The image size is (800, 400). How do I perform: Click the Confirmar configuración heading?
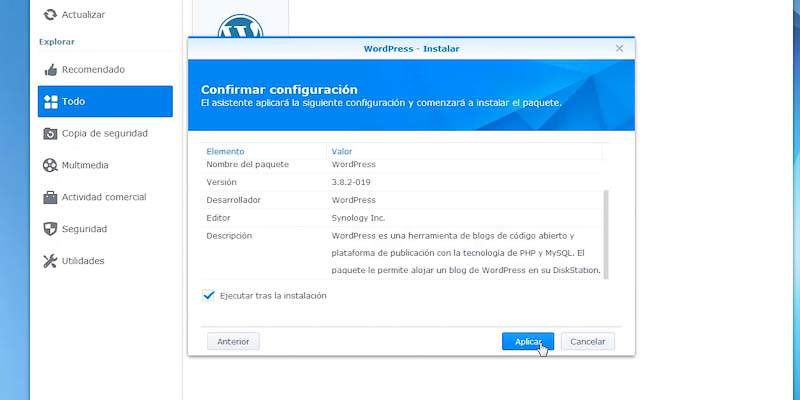pyautogui.click(x=279, y=89)
